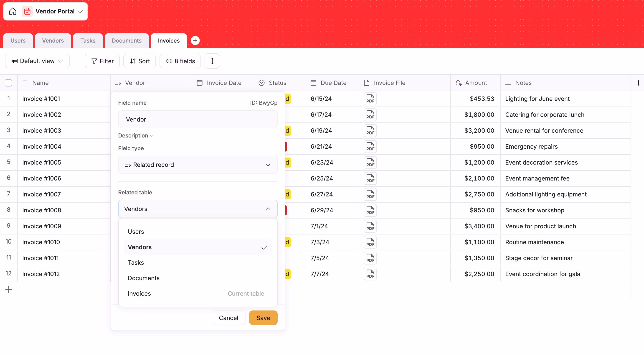Expand the Description section in the field editor

(136, 135)
